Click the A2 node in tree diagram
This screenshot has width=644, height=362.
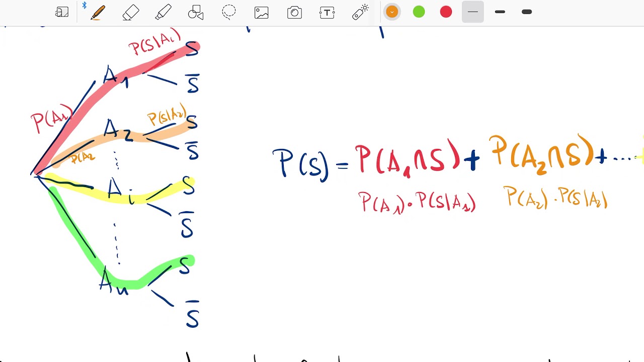click(x=118, y=131)
